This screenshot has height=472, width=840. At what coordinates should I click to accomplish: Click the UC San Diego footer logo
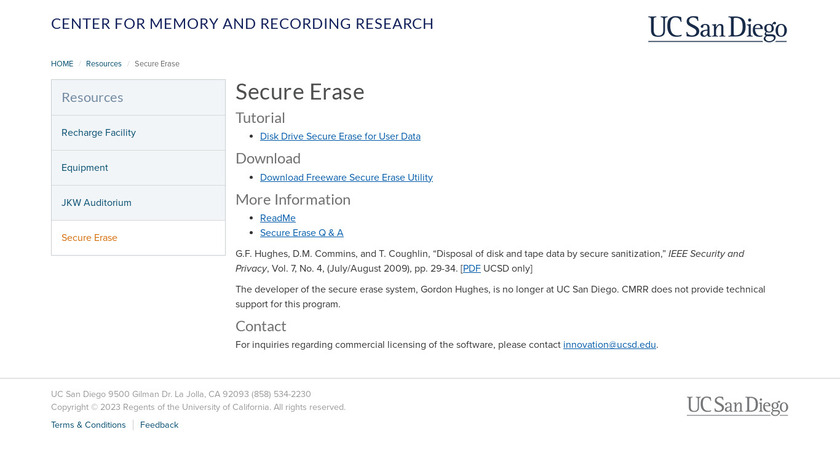pos(737,405)
